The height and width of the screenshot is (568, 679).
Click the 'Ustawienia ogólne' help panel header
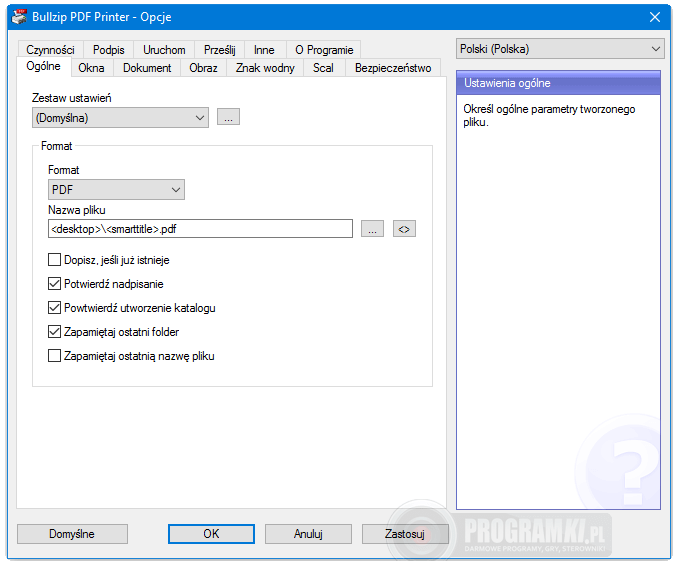[x=558, y=83]
